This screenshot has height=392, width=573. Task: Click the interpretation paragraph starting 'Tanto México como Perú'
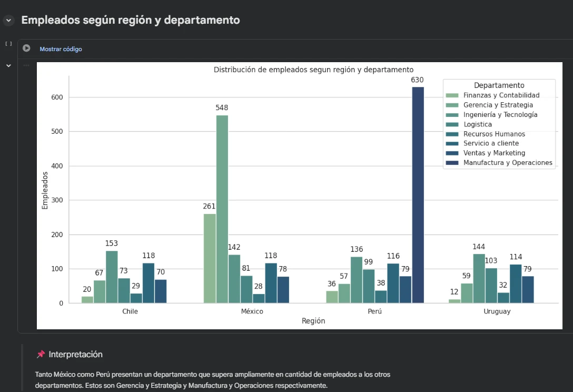[213, 380]
